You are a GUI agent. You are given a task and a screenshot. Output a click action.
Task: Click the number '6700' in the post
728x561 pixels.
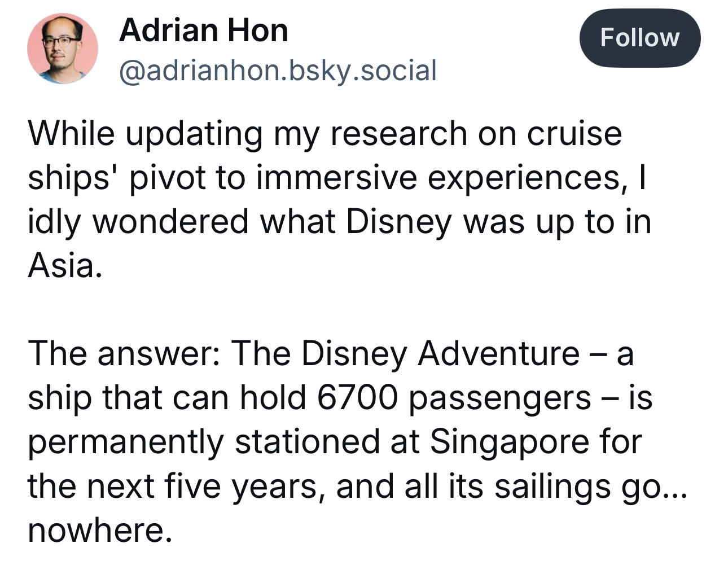coord(357,397)
